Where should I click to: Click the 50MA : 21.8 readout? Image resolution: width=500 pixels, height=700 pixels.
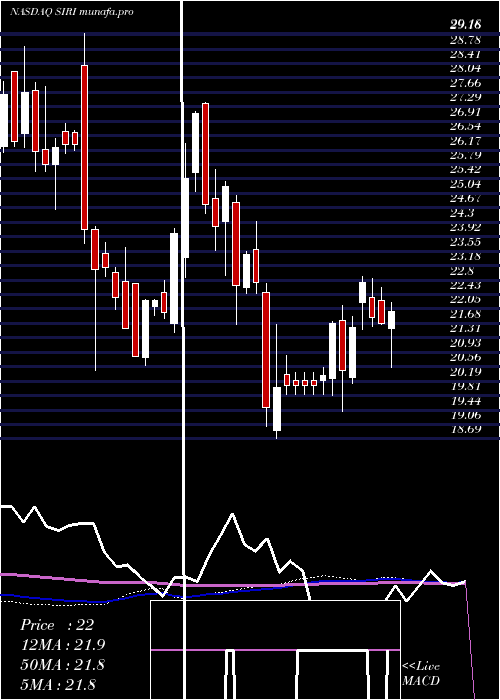pos(62,664)
